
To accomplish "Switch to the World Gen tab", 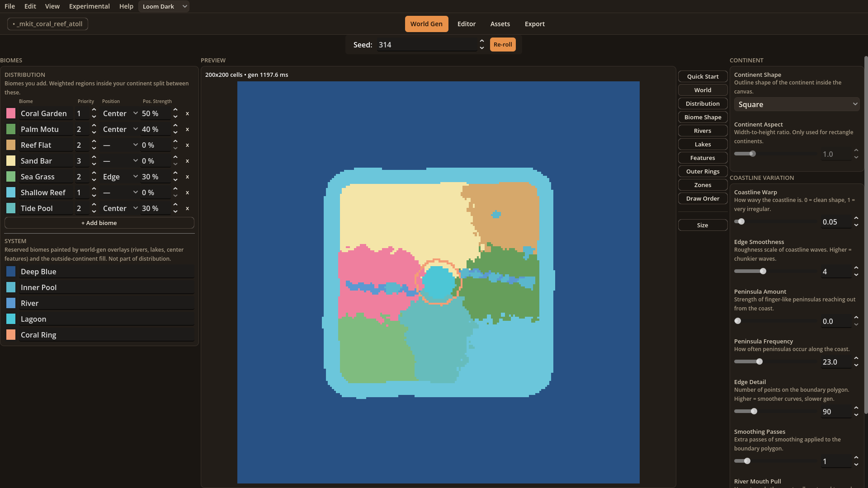I will click(x=426, y=24).
